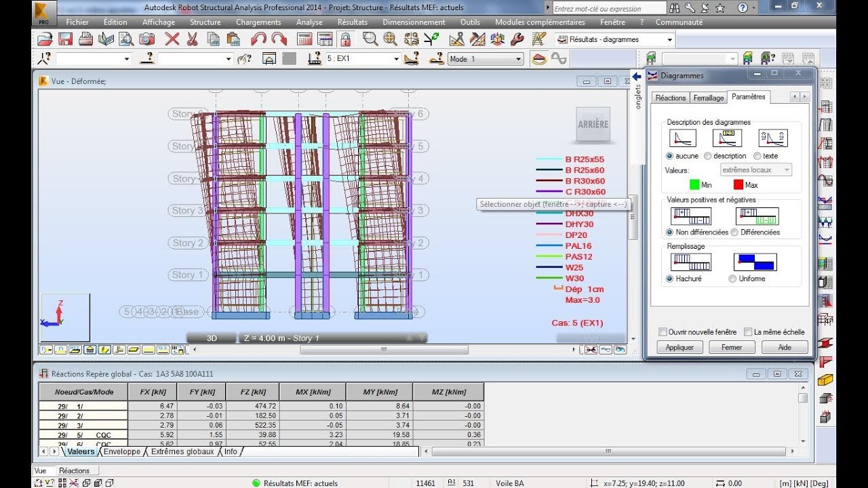868x488 pixels.
Task: Click the Print icon in the toolbar
Action: pos(85,39)
